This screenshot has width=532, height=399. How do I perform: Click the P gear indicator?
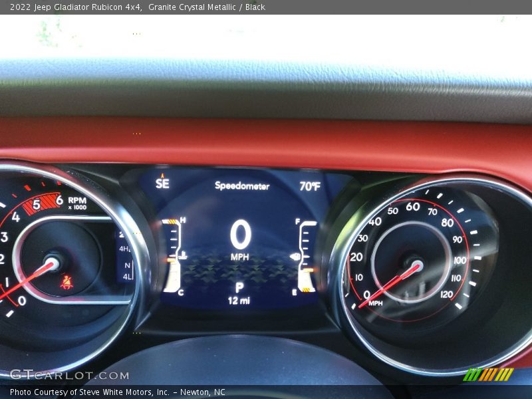click(x=239, y=288)
